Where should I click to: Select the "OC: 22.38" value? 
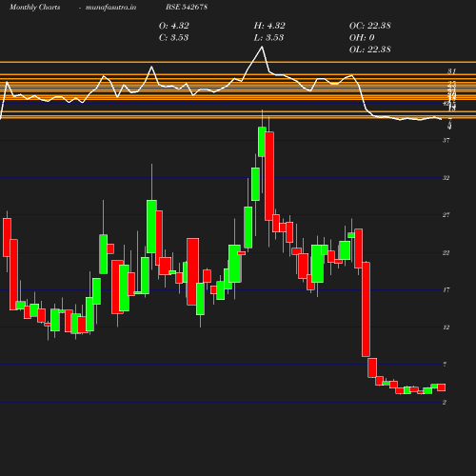point(370,26)
